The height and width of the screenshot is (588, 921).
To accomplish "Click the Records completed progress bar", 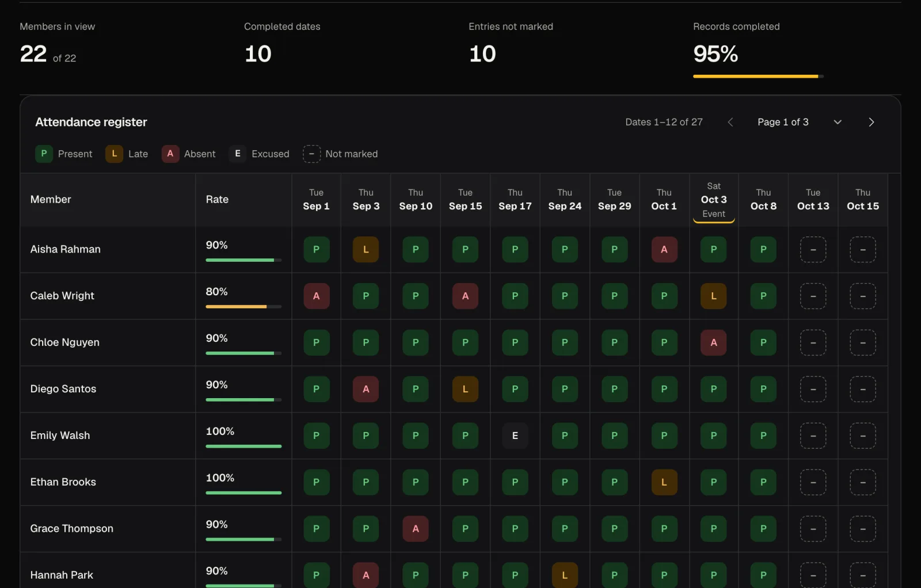I will [758, 76].
